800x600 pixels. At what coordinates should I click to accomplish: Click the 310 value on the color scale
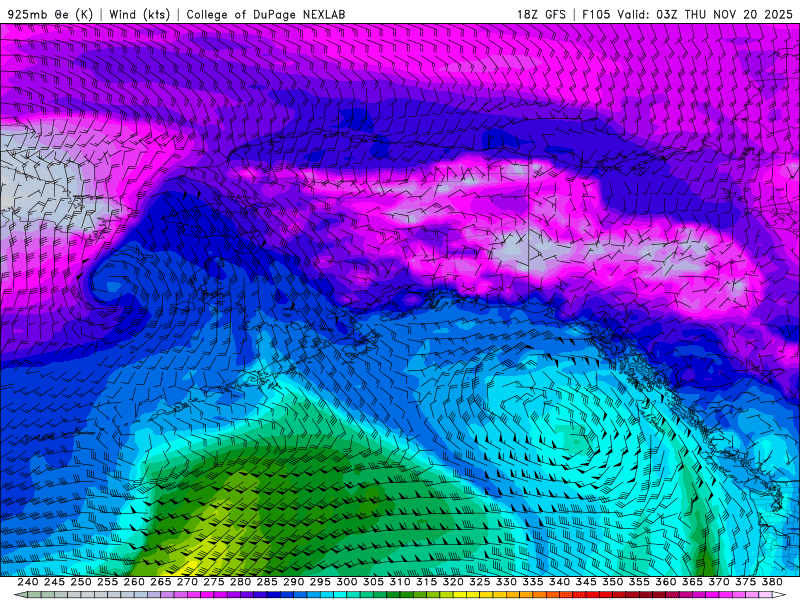(399, 582)
